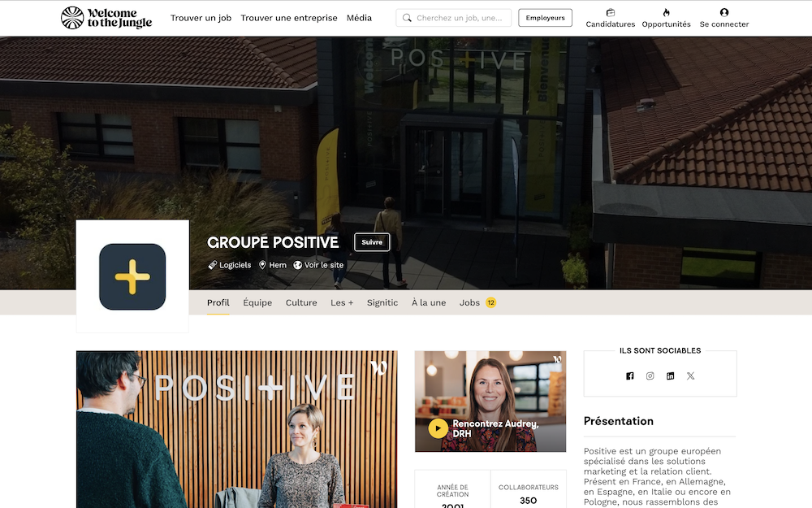
Task: Open the LinkedIn social icon
Action: click(x=670, y=376)
